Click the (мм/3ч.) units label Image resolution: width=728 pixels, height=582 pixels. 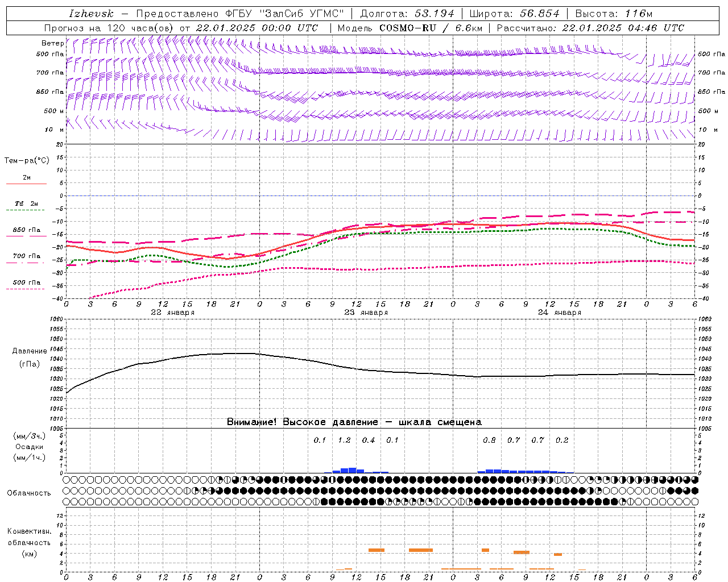(29, 436)
